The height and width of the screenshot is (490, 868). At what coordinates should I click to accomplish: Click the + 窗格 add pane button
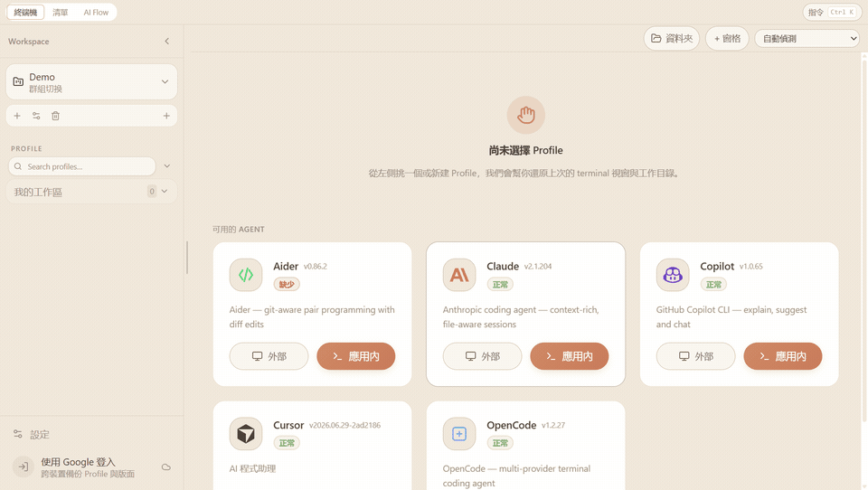pyautogui.click(x=727, y=38)
